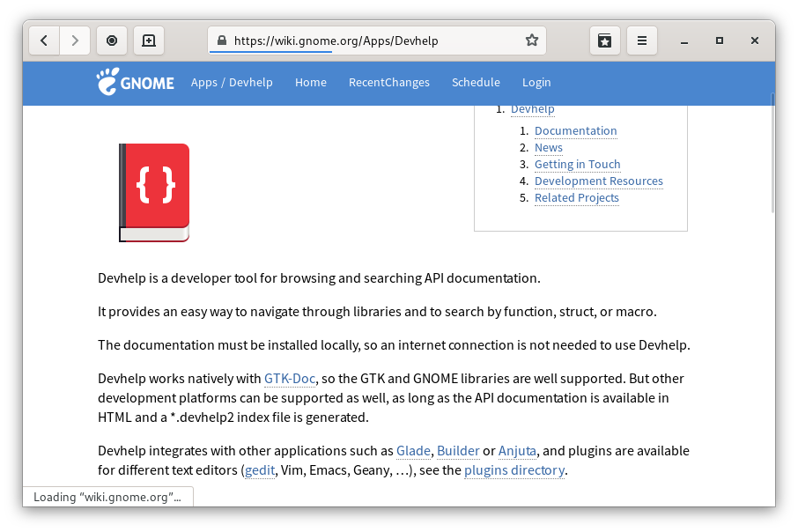Open a new tab
The width and height of the screenshot is (798, 532).
(x=149, y=41)
